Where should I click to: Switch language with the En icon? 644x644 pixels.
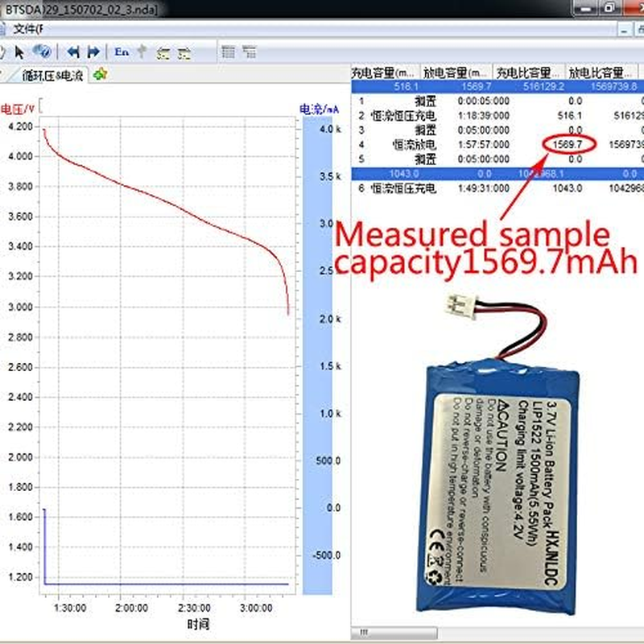coord(122,52)
